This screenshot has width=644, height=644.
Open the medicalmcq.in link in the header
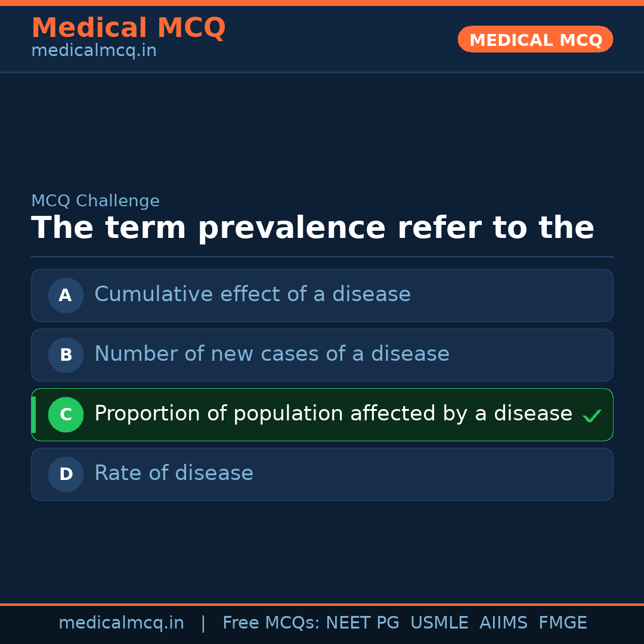94,51
